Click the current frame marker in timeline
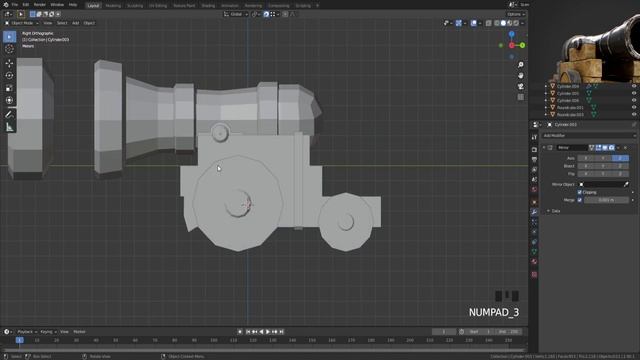 (19, 340)
